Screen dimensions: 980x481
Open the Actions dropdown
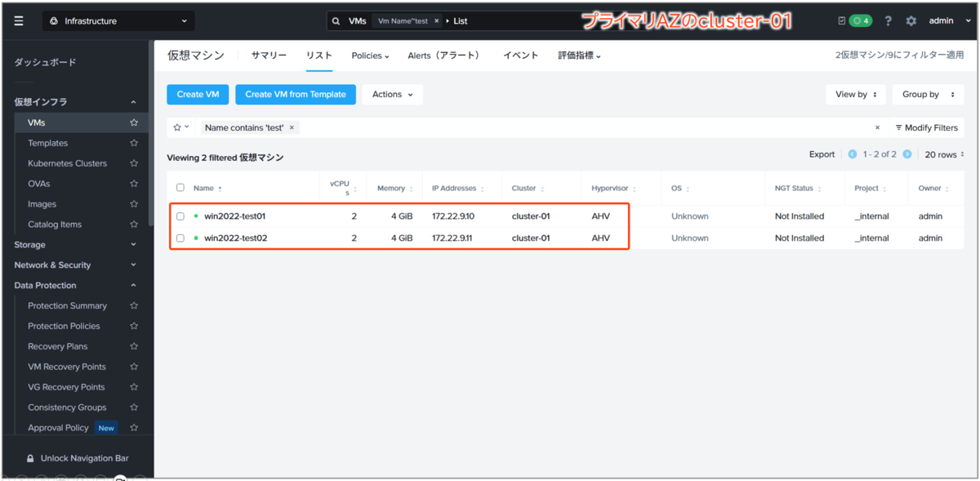coord(392,95)
